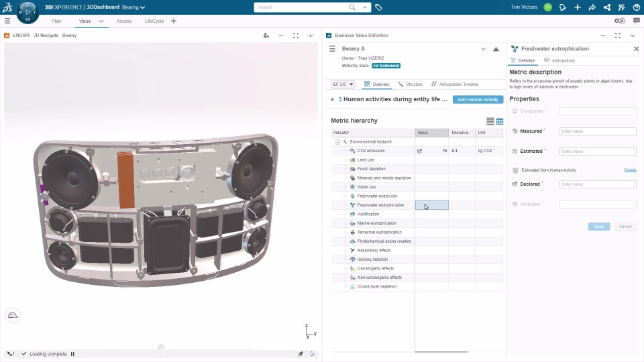Open the hamburger menu below the compass
This screenshot has width=644, height=362.
[7, 21]
